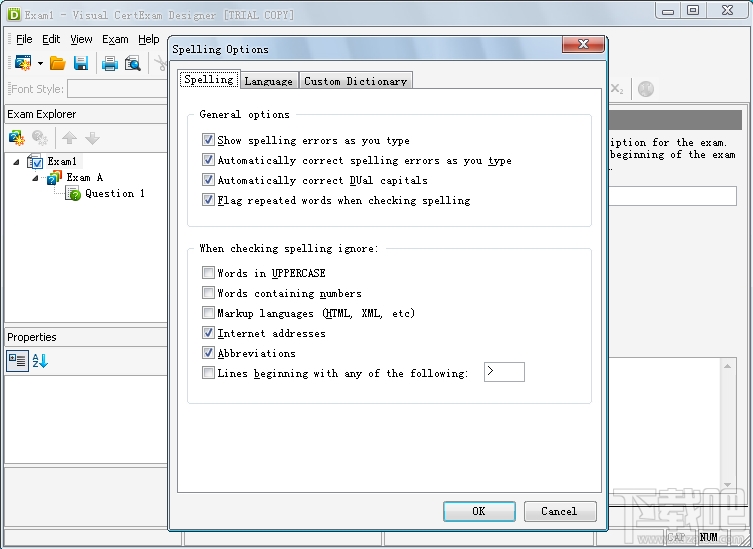Click the text field in main window right pane
This screenshot has width=753, height=549.
click(672, 196)
